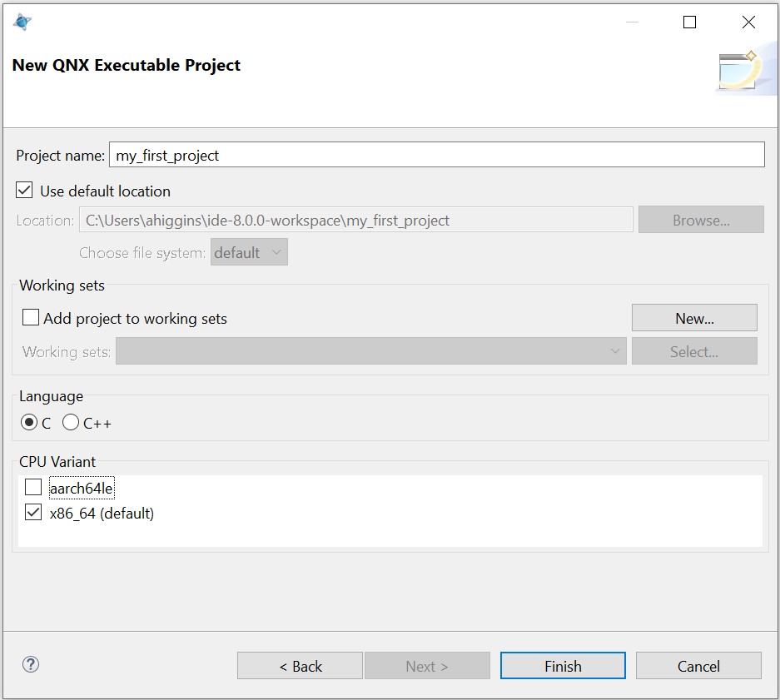Uncheck Use default location
The image size is (780, 700).
click(x=24, y=190)
